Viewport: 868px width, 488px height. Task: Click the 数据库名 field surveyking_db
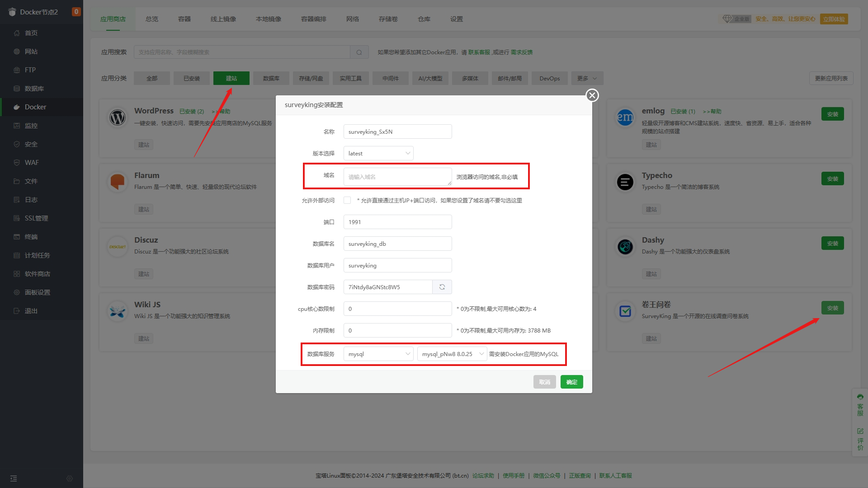pos(398,244)
